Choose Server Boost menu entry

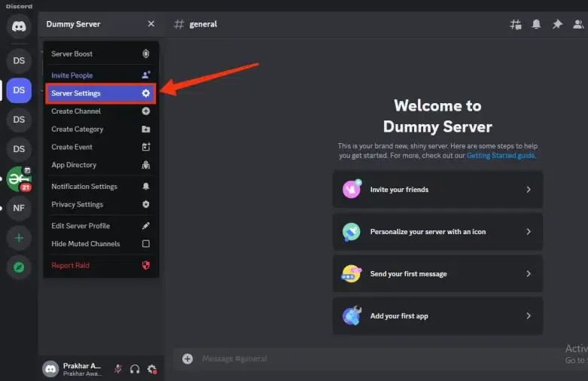coord(101,53)
